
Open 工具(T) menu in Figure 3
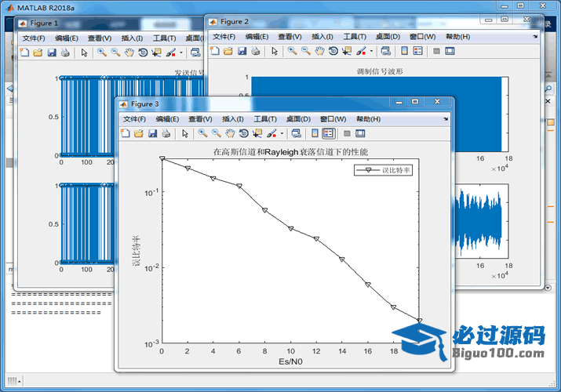click(265, 119)
